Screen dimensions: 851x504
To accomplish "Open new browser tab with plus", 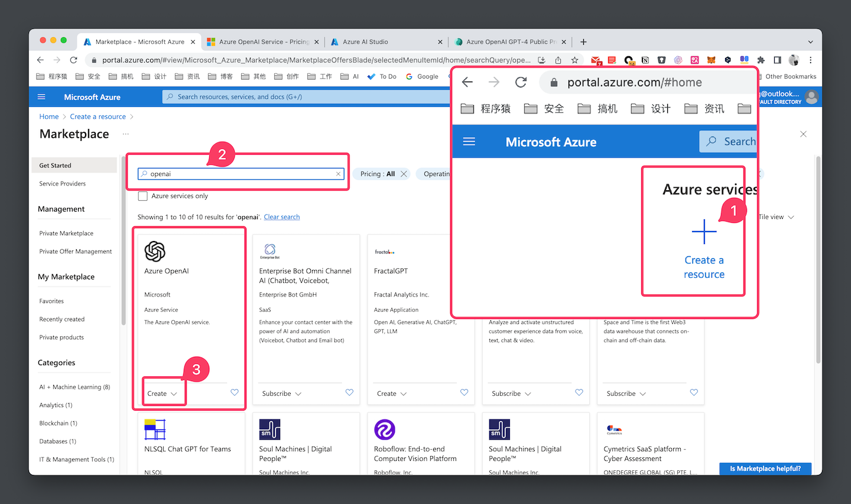I will coord(583,42).
